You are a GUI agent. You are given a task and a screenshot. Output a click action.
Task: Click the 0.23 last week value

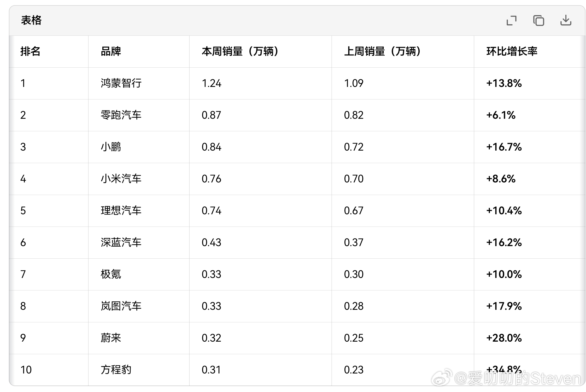coord(354,370)
